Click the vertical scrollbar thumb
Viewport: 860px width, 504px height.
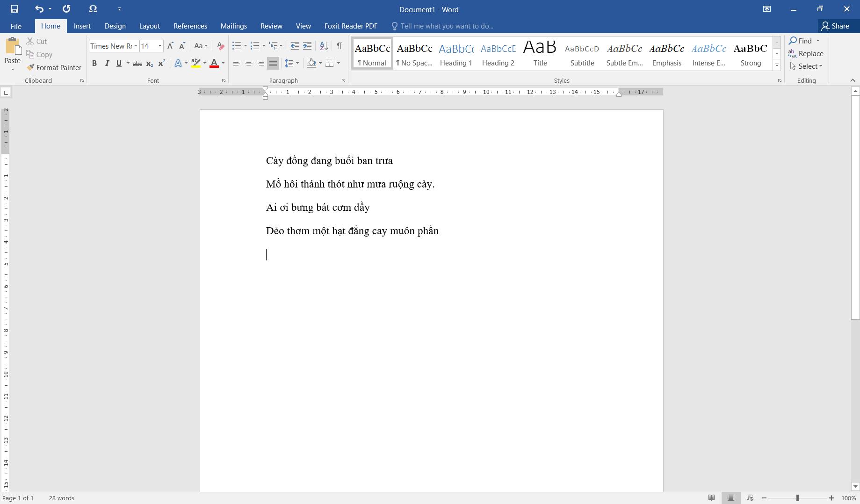point(855,208)
